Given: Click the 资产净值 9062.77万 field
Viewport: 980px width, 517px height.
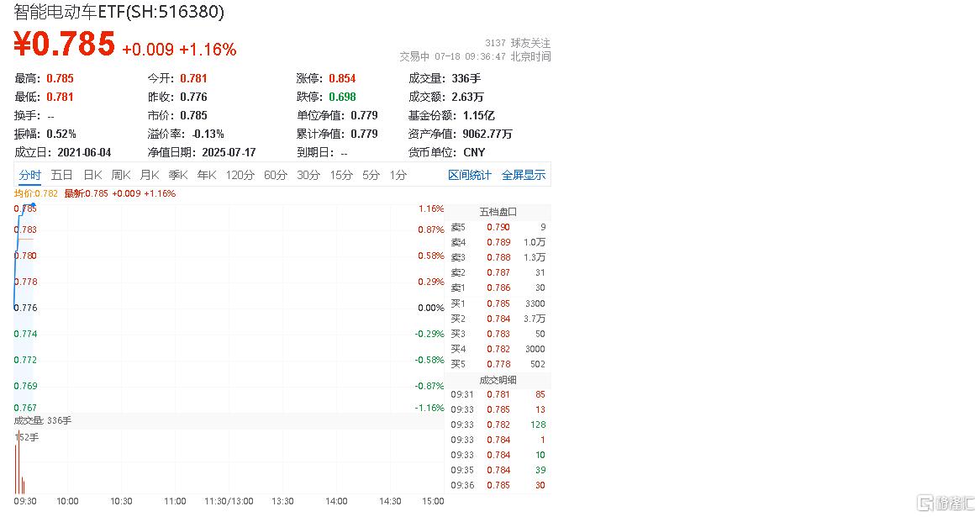Looking at the screenshot, I should coord(461,134).
